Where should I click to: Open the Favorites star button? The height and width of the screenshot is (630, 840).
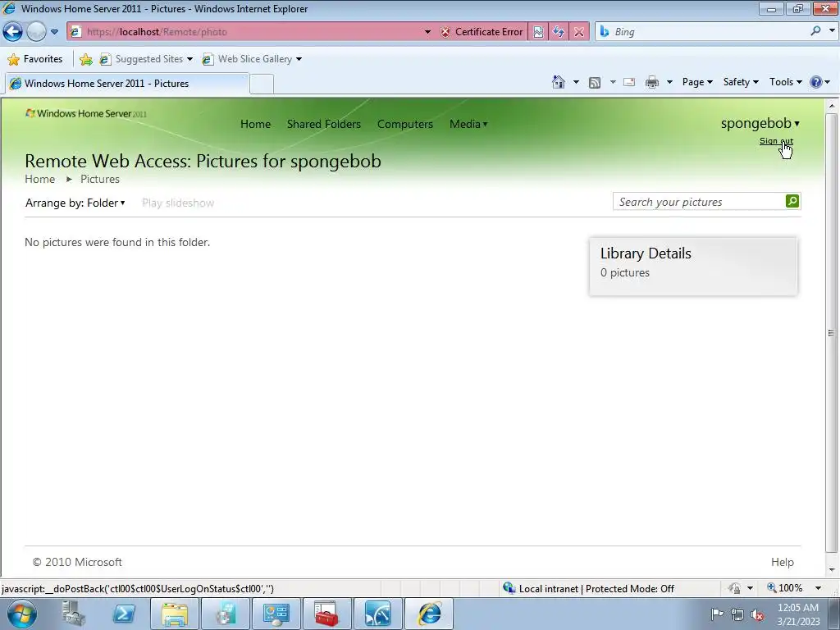click(35, 59)
